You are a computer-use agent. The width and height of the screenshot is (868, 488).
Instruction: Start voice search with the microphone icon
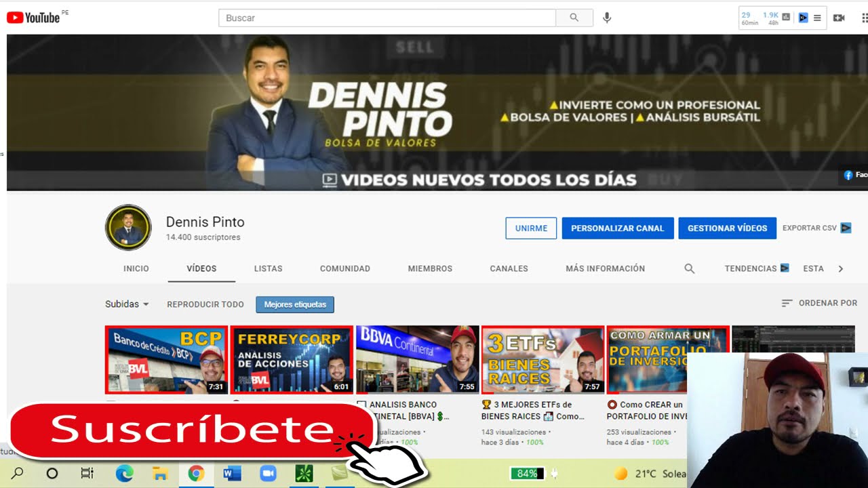pos(607,18)
